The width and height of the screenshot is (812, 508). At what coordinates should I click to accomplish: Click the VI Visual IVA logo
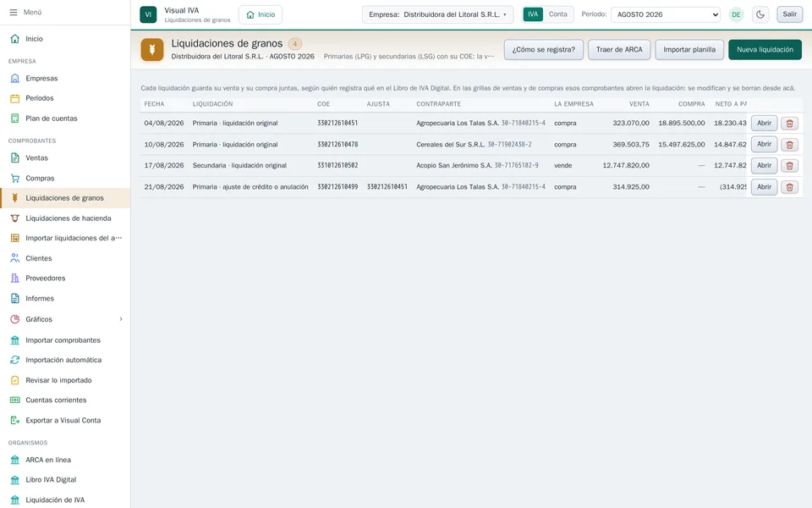pyautogui.click(x=148, y=14)
